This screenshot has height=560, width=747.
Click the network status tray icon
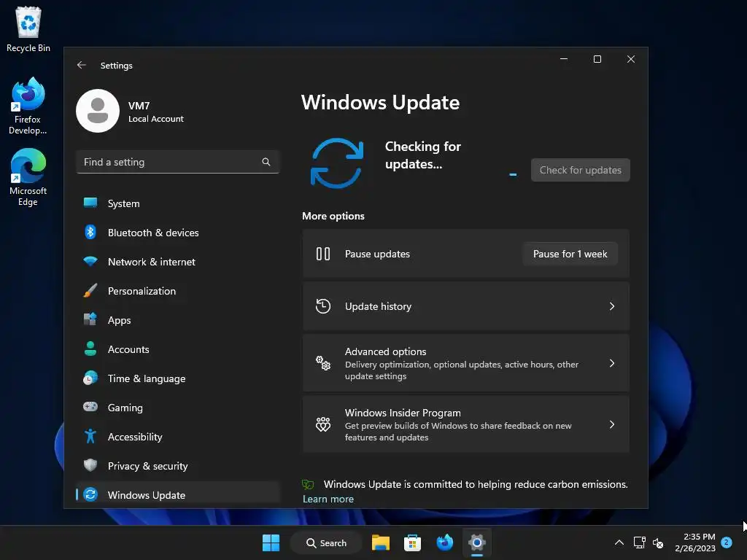639,542
